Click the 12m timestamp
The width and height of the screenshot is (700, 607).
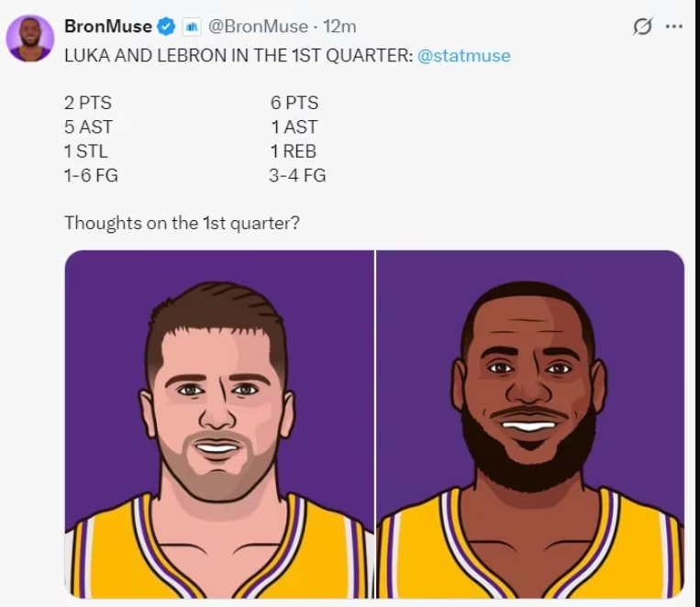(339, 27)
